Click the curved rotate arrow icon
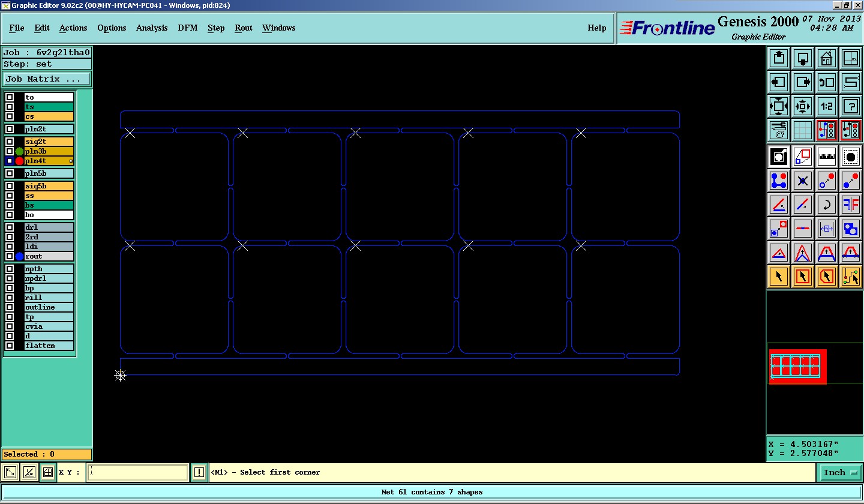Screen dimensions: 864x504 (827, 205)
